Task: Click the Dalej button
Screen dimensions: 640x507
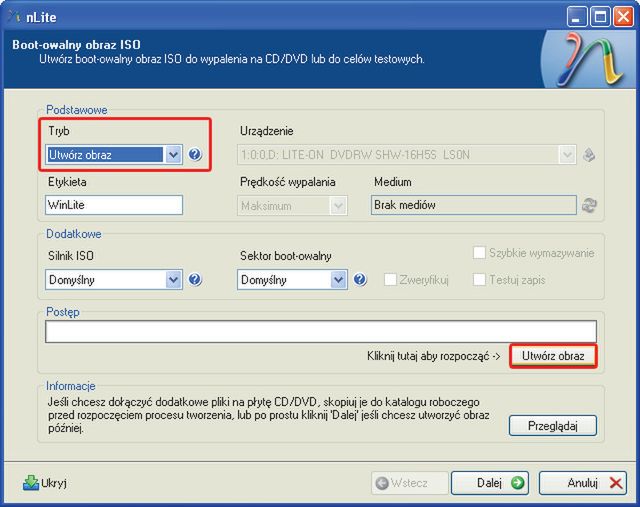Action: click(490, 483)
